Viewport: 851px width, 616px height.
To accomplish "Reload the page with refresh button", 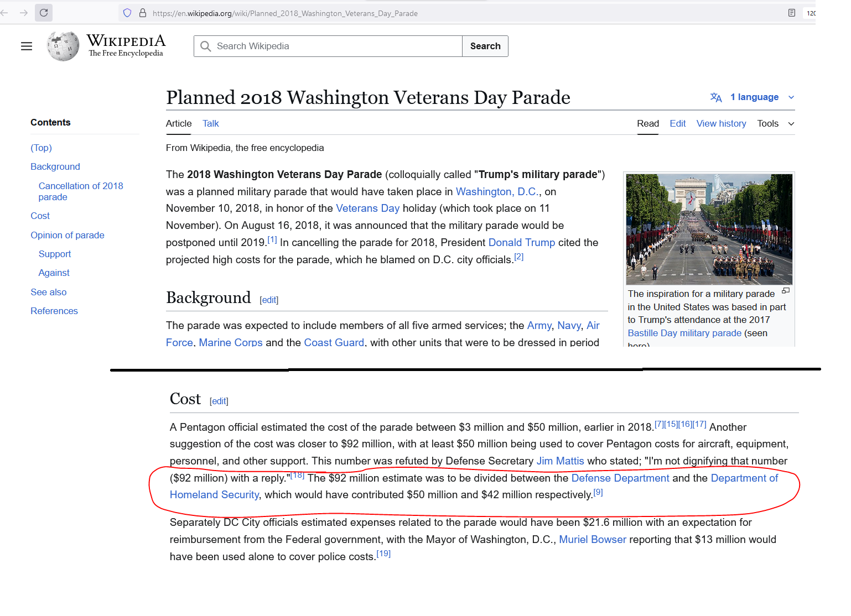I will click(x=44, y=13).
